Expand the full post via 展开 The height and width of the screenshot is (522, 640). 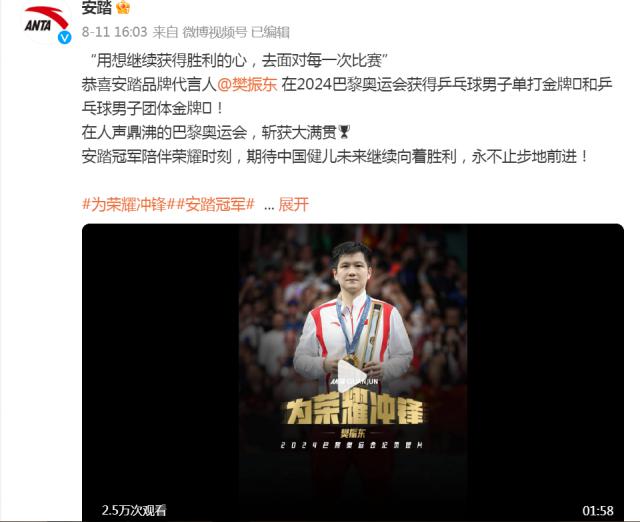tap(293, 204)
